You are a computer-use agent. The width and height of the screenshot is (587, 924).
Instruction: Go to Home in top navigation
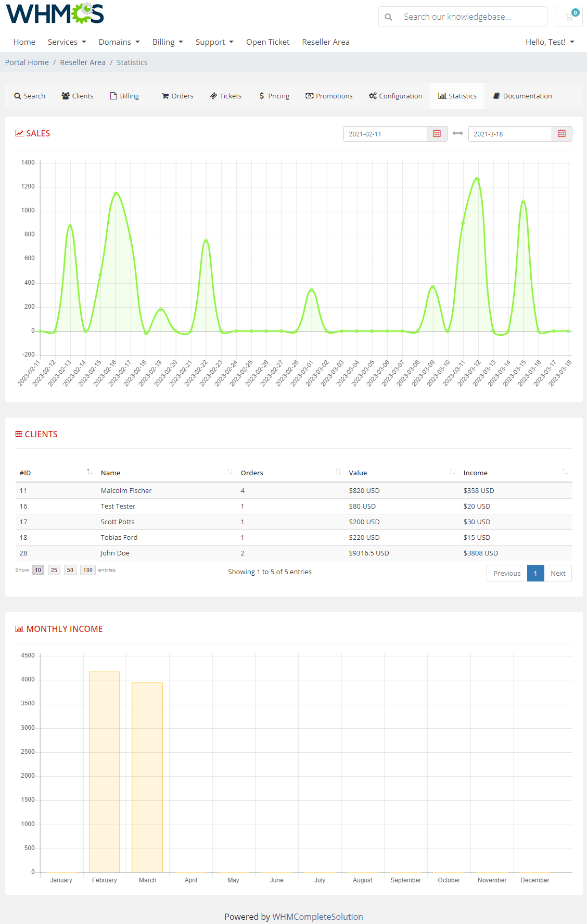click(24, 42)
